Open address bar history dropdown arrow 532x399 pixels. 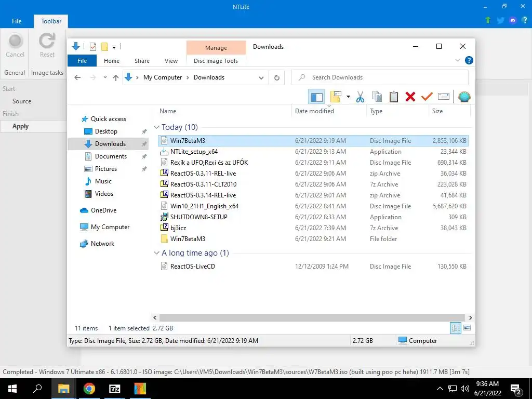point(261,78)
